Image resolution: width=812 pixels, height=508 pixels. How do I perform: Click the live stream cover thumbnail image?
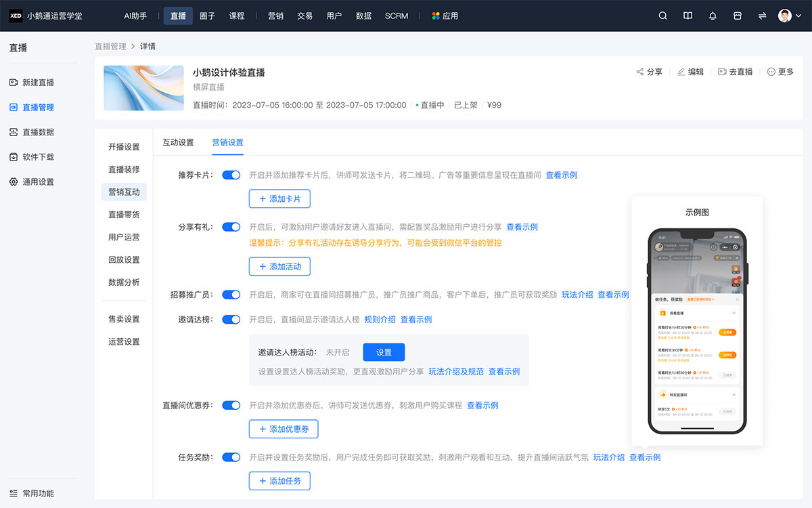pos(143,87)
